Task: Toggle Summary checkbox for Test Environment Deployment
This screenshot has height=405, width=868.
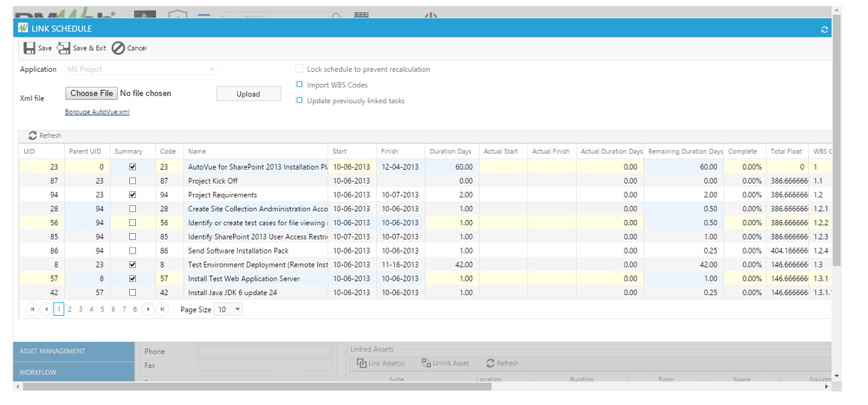Action: tap(133, 265)
